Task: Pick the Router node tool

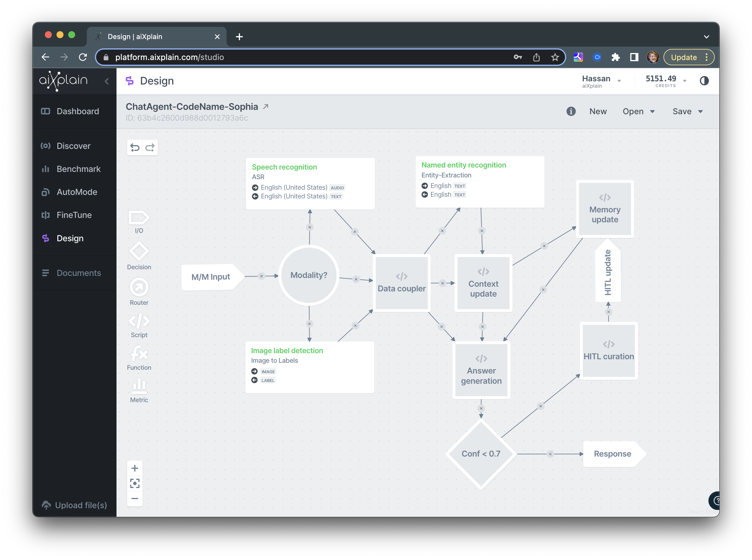Action: [139, 292]
